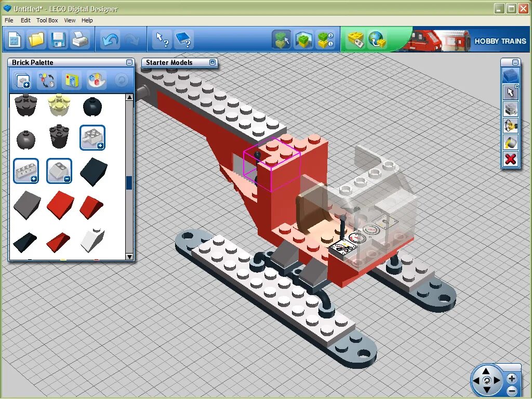Collapse the Brick Palette panel
The height and width of the screenshot is (399, 532).
click(129, 62)
